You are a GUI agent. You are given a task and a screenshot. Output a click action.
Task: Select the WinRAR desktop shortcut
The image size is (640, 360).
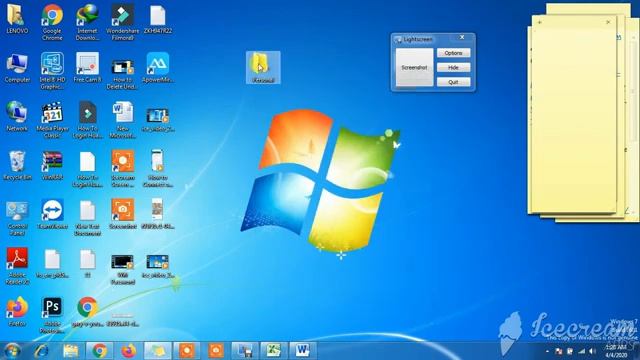tap(52, 166)
